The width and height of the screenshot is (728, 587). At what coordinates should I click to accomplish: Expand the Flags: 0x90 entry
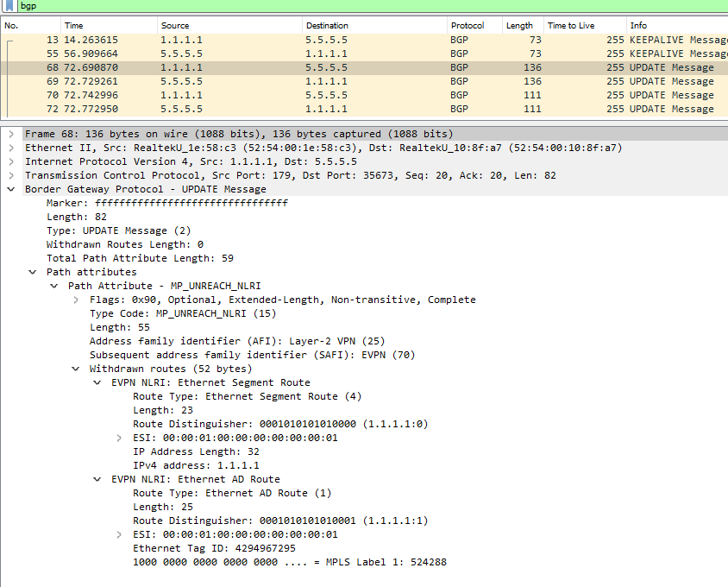(x=76, y=300)
